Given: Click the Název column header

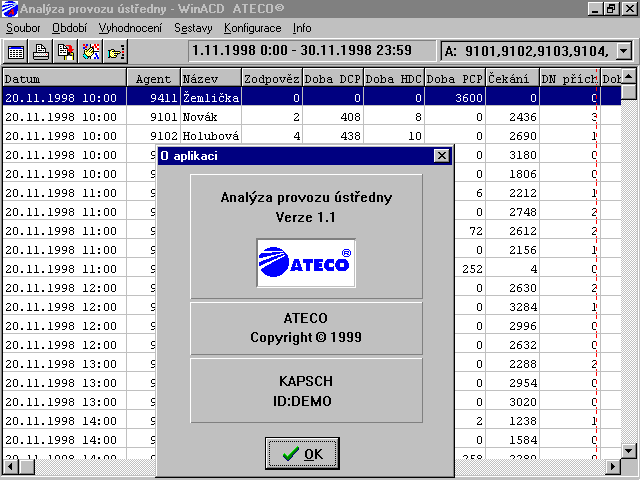Looking at the screenshot, I should (x=211, y=78).
